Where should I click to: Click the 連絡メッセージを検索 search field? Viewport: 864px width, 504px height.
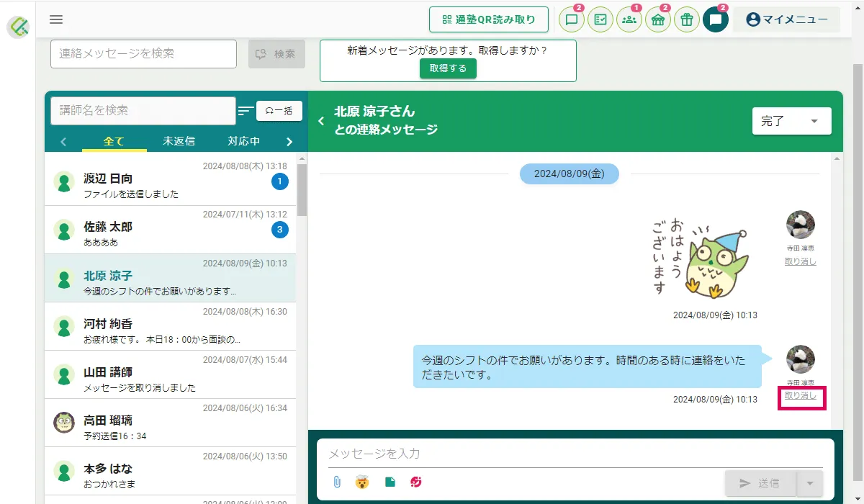point(143,54)
